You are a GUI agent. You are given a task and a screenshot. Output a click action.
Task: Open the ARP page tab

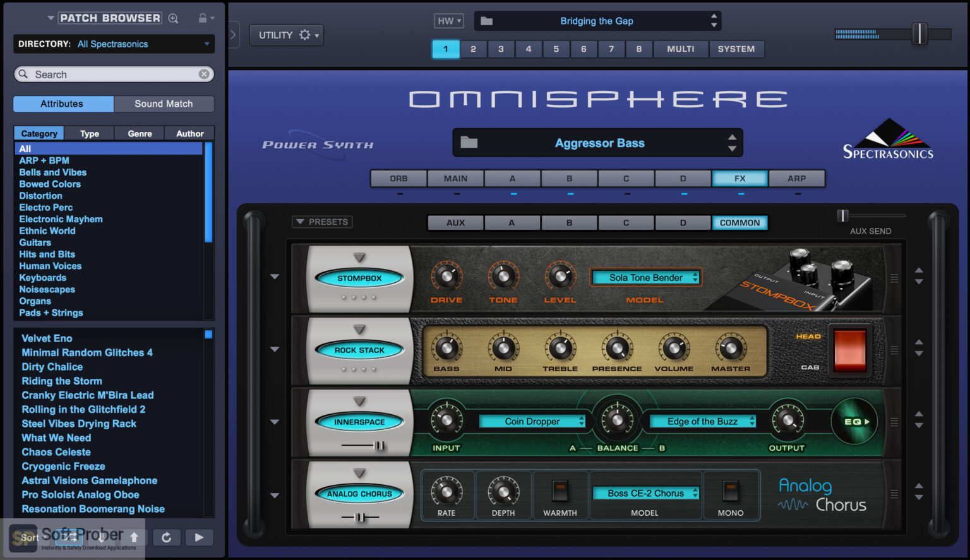click(x=796, y=178)
